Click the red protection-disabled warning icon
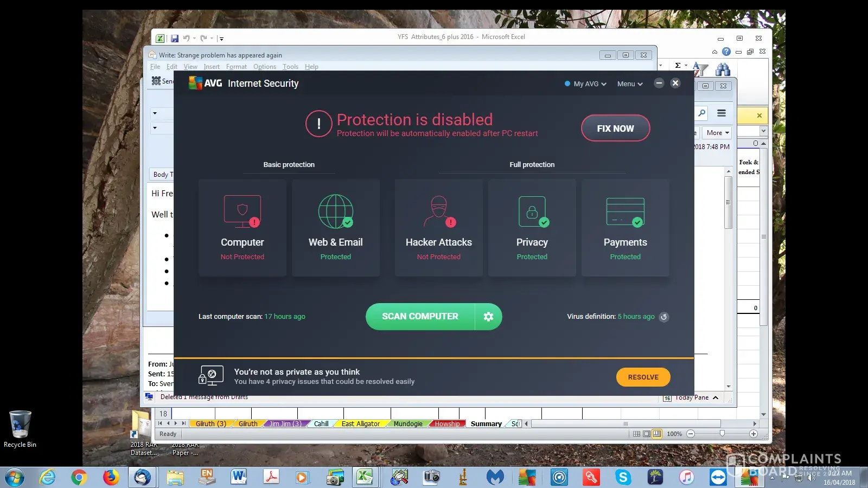 pyautogui.click(x=319, y=124)
